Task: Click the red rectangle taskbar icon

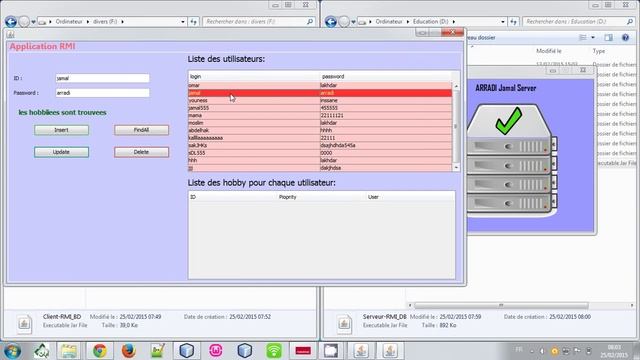Action: point(303,351)
